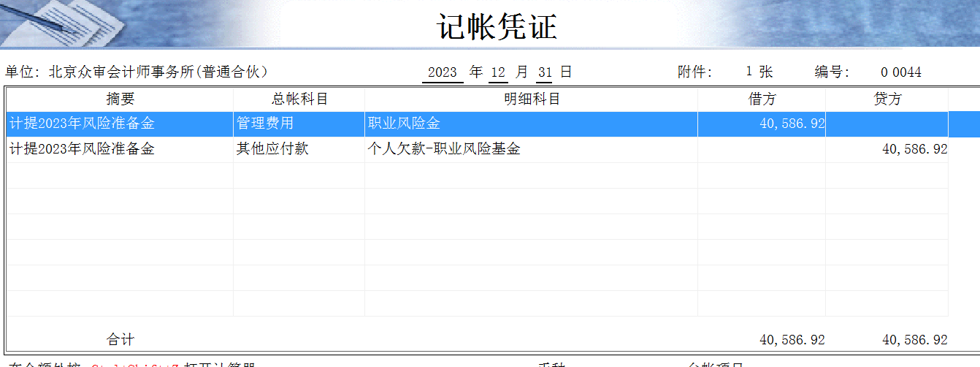The width and height of the screenshot is (980, 367).
Task: Select the 职业风险金 detail account cell
Action: coord(532,124)
